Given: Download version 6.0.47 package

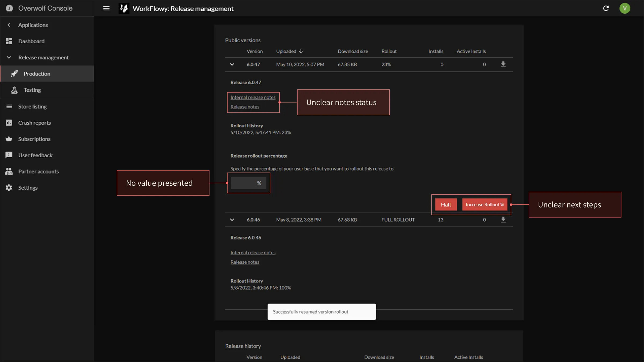Looking at the screenshot, I should [503, 64].
